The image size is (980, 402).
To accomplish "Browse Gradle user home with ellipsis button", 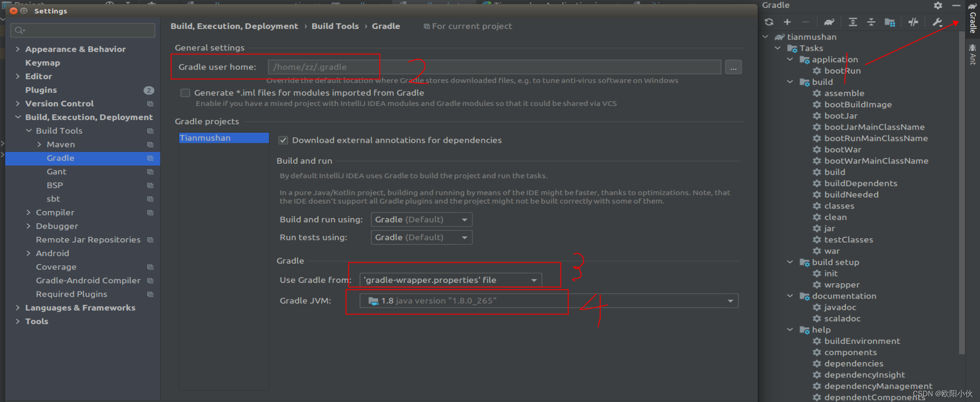I will pyautogui.click(x=733, y=67).
